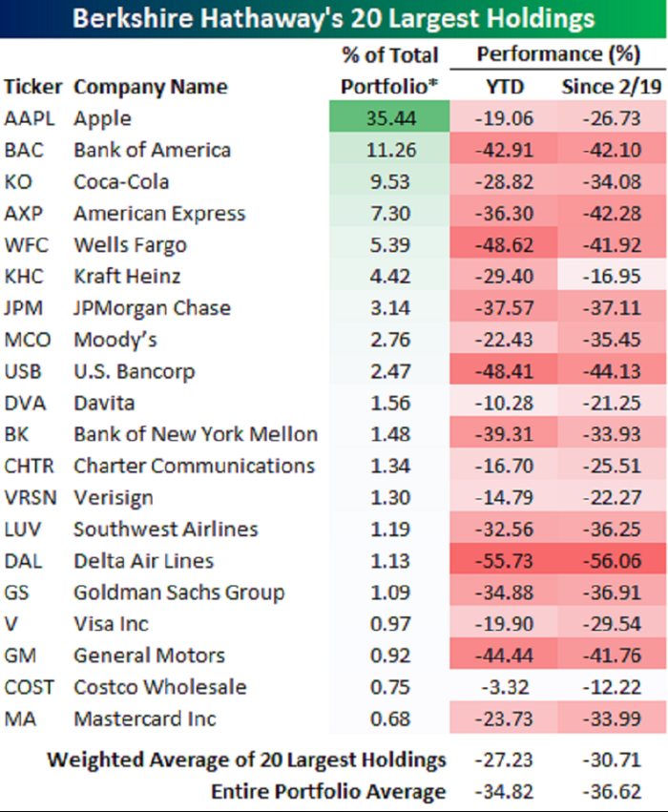Click the Performance (%) header
The image size is (668, 812).
(x=558, y=53)
